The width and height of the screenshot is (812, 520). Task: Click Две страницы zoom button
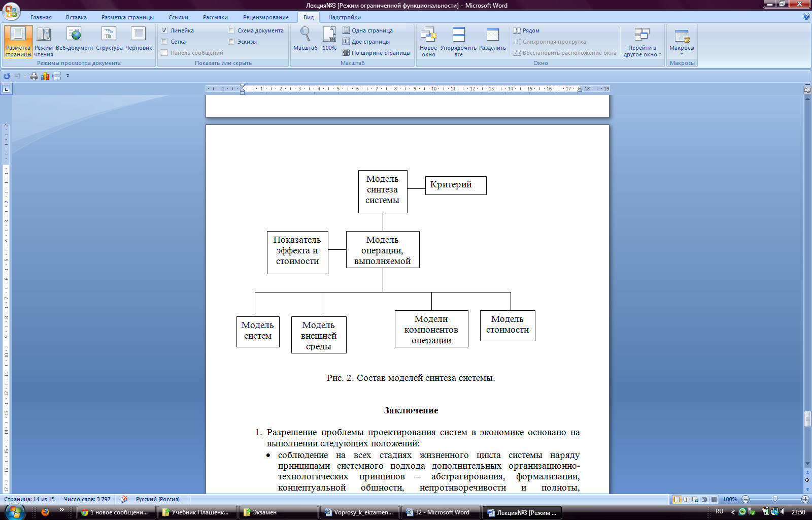click(x=366, y=42)
